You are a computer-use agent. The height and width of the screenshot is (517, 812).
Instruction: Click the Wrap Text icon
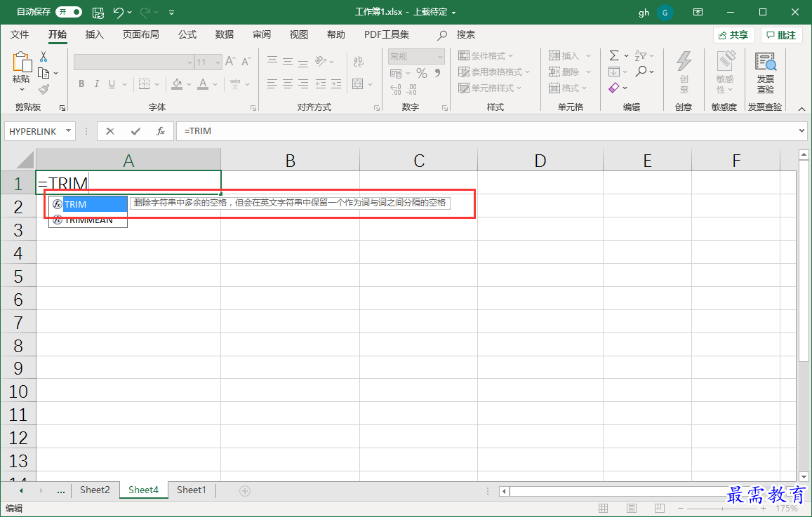[x=359, y=62]
